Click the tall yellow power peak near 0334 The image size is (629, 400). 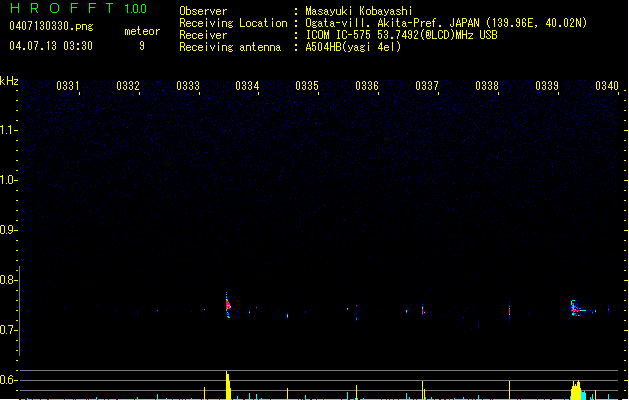tap(228, 385)
